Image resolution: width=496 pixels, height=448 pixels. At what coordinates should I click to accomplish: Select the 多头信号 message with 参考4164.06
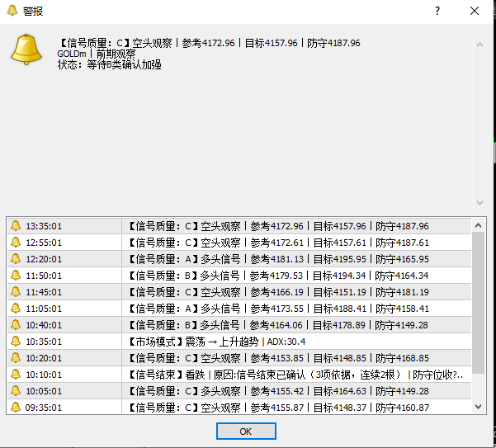[x=278, y=325]
